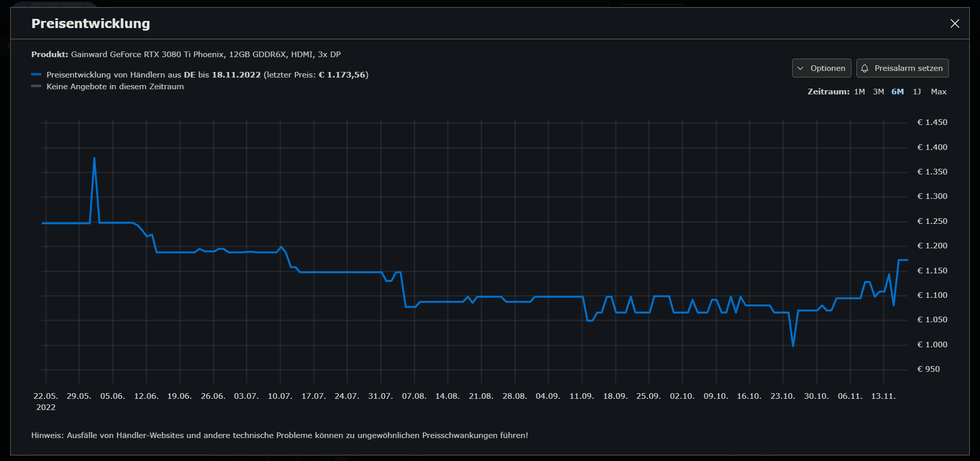Viewport: 980px width, 461px height.
Task: Click the gray Keine Angebote legend swatch
Action: 36,86
